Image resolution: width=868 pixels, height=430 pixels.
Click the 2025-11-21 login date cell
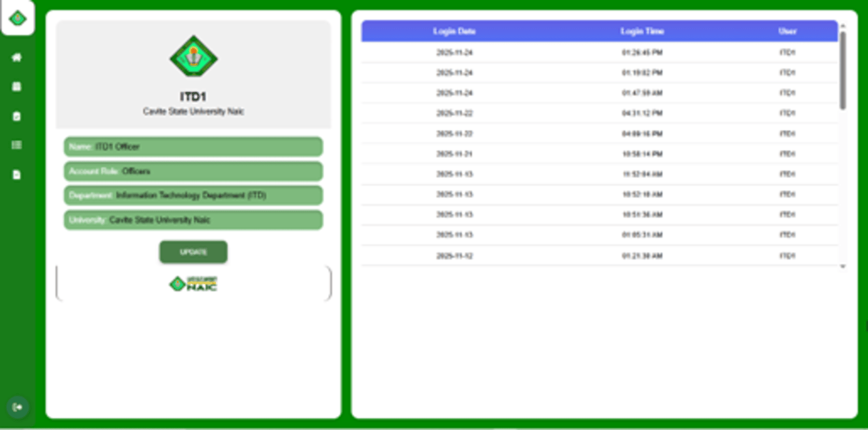pyautogui.click(x=455, y=154)
